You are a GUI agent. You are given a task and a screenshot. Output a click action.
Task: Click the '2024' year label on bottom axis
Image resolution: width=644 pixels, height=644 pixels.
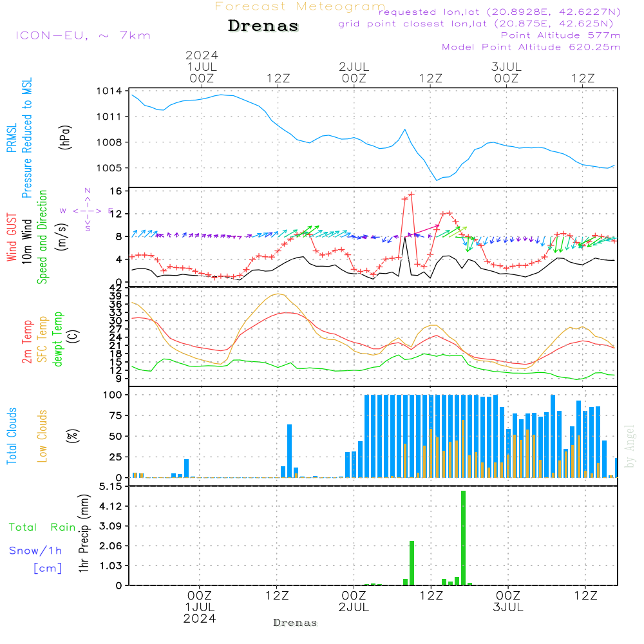point(200,618)
